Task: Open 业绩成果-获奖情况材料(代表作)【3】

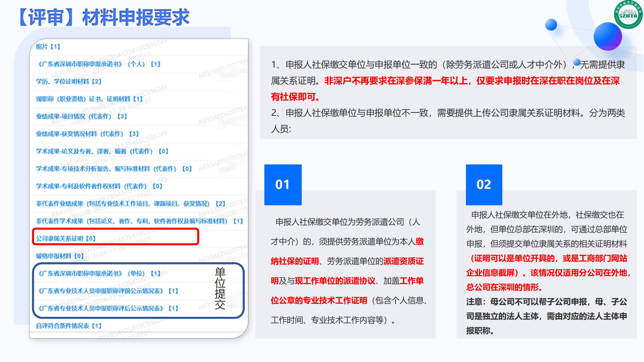Action: click(x=87, y=134)
